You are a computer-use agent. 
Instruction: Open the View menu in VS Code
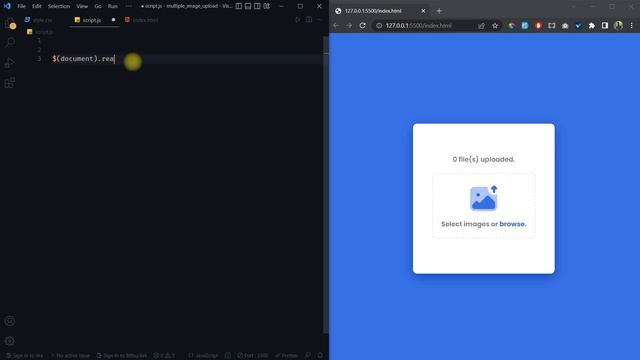82,6
